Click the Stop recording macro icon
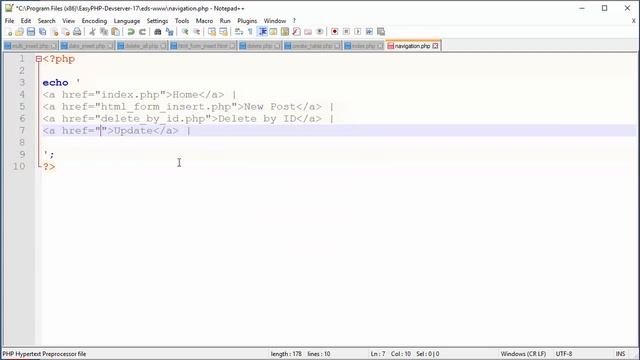 click(x=346, y=32)
